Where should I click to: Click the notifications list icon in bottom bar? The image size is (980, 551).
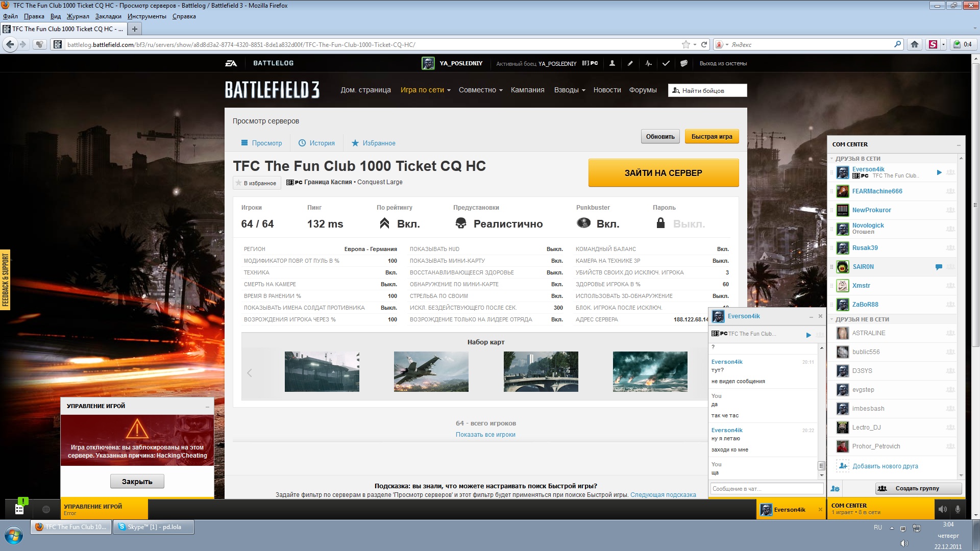(19, 509)
